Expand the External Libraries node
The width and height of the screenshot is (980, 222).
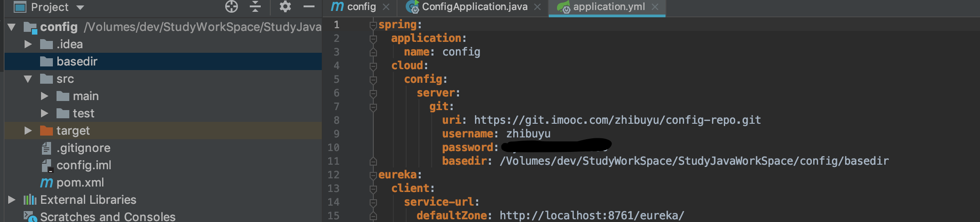click(12, 200)
